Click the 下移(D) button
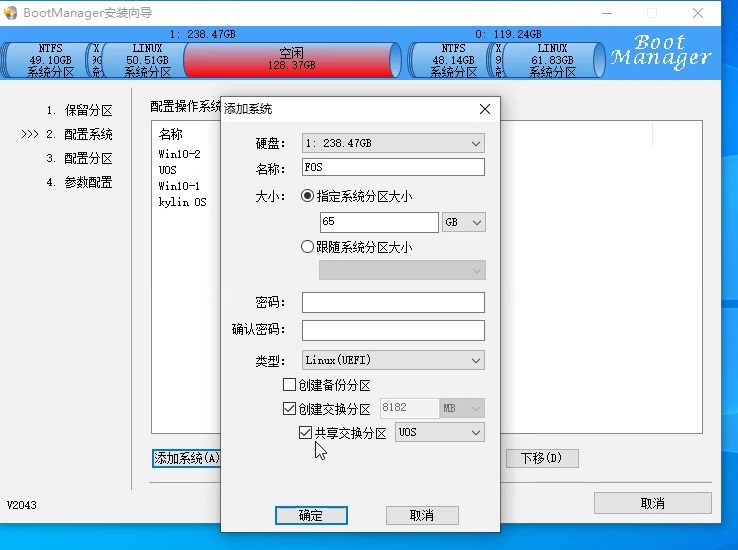The height and width of the screenshot is (550, 738). pos(542,458)
